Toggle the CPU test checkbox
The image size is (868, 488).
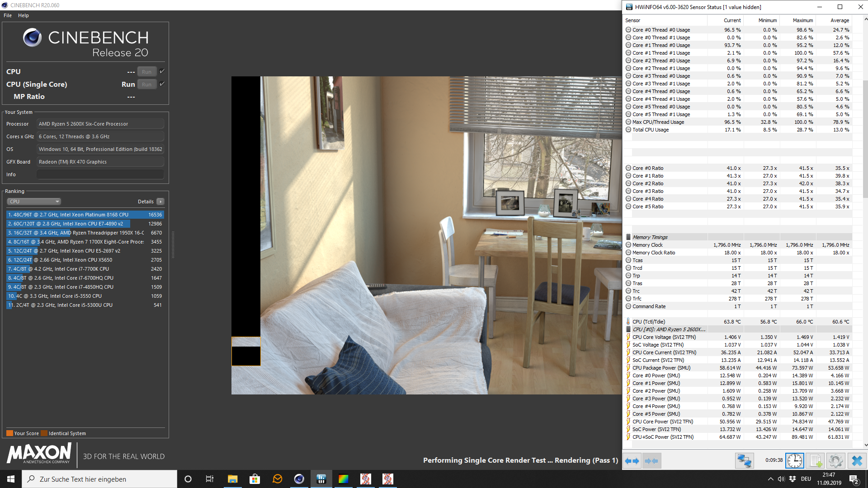pyautogui.click(x=162, y=71)
